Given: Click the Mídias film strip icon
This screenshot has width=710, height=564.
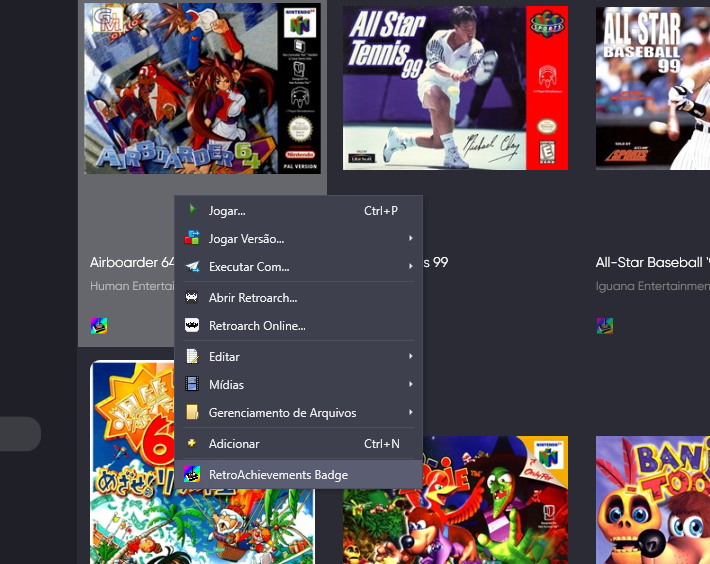Looking at the screenshot, I should [x=192, y=384].
